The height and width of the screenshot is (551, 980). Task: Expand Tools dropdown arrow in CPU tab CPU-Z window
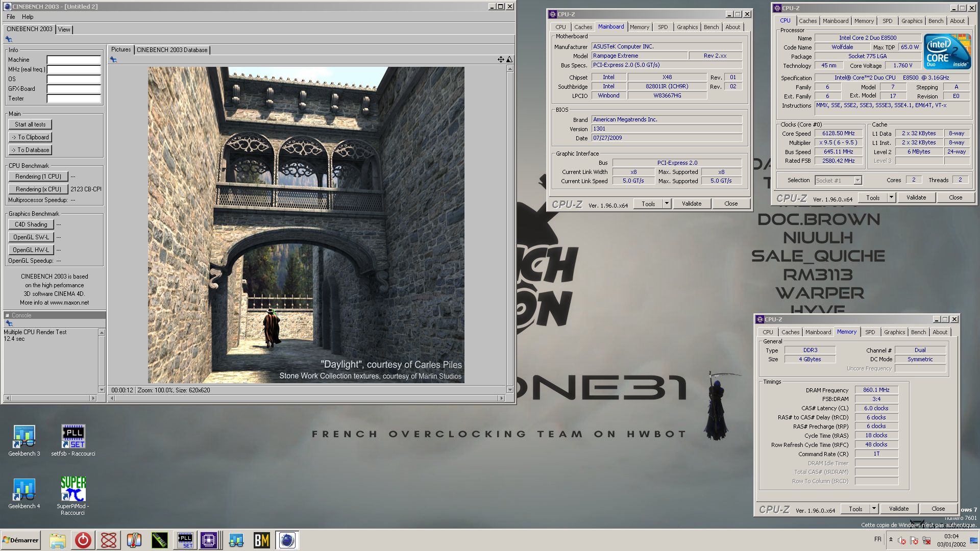coord(891,197)
